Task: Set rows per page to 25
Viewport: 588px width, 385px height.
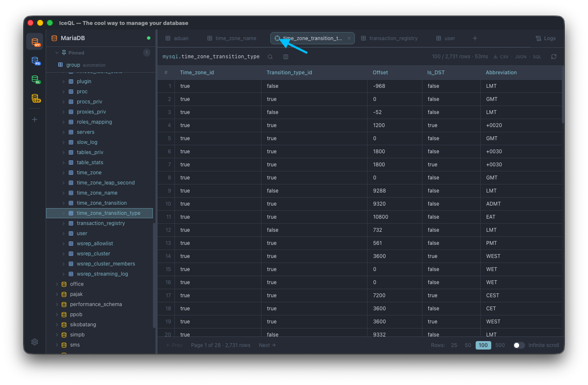Action: [x=454, y=345]
